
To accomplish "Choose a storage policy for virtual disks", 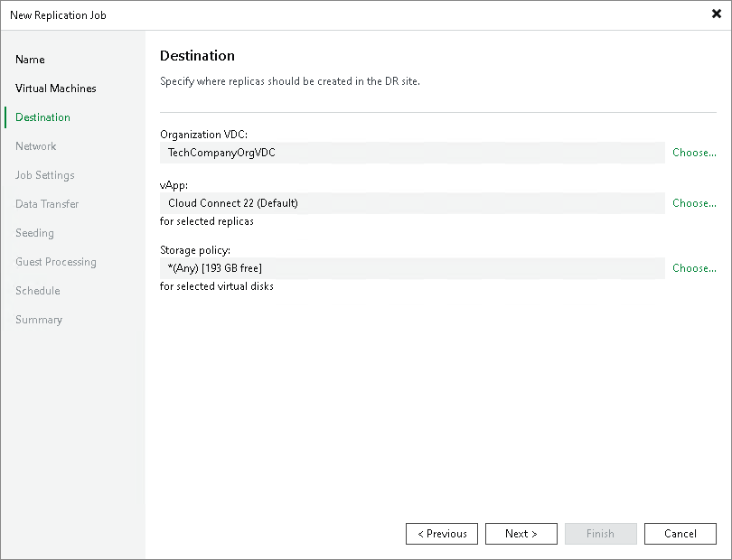I will coord(693,268).
